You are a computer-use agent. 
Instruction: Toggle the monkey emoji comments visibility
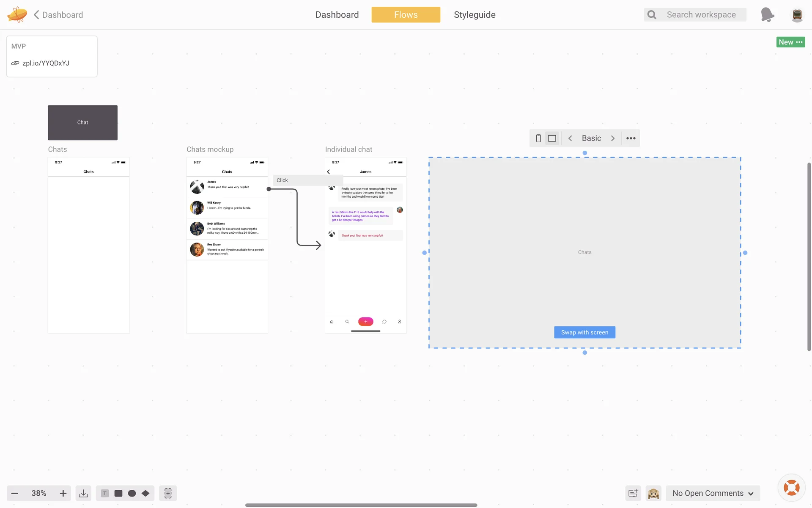click(653, 493)
